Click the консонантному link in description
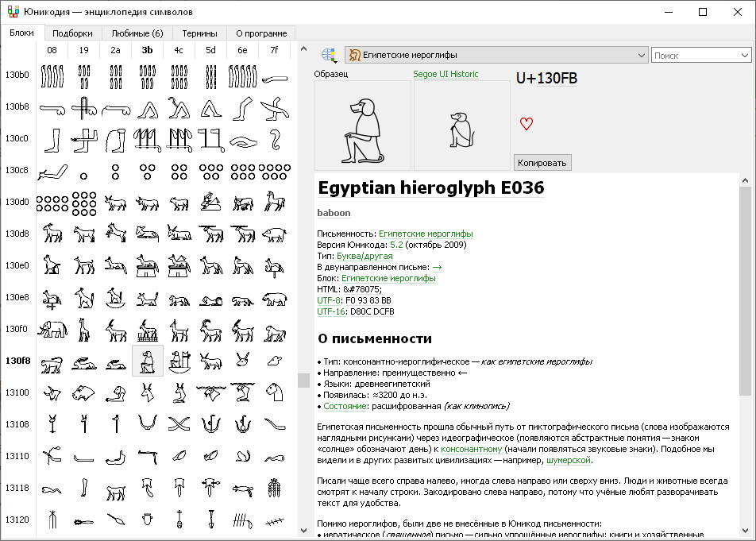The width and height of the screenshot is (756, 541). click(x=471, y=449)
